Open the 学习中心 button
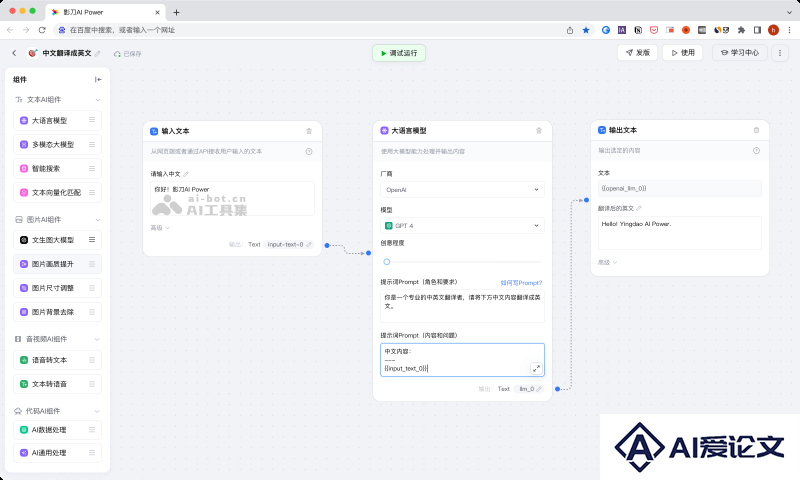Screen dimensions: 800x480 click(x=740, y=53)
